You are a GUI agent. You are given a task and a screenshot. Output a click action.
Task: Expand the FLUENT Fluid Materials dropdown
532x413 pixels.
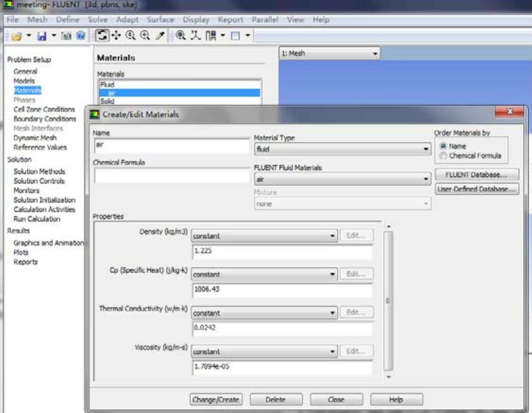click(x=342, y=180)
